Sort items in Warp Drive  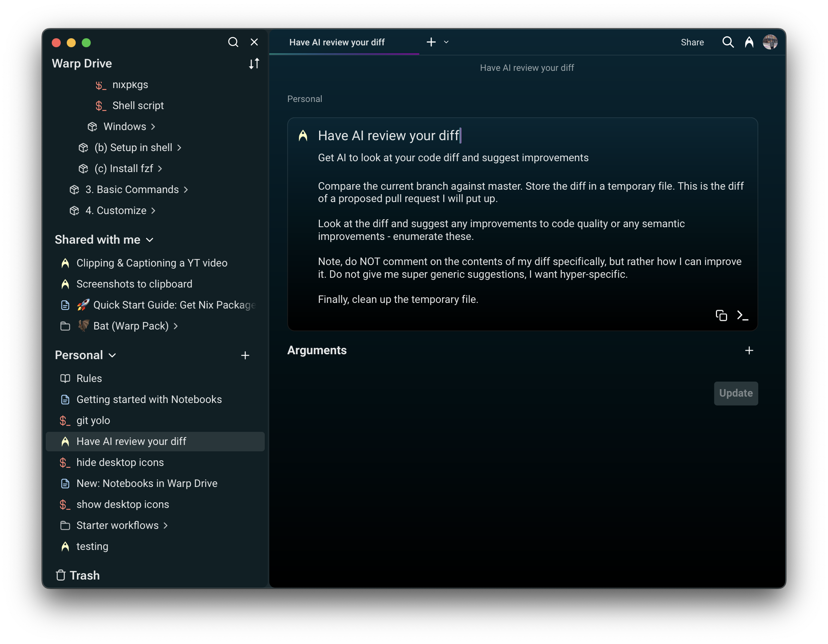pos(253,63)
